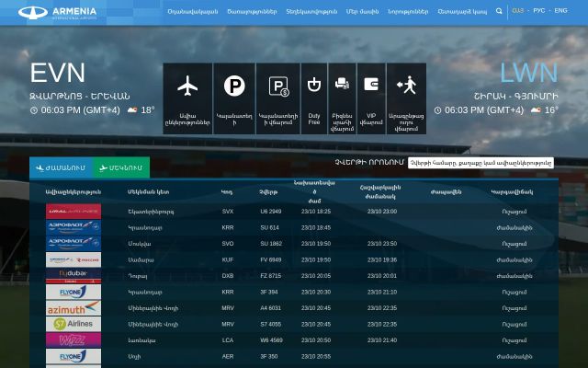Click scheduled time 23/10 20:55

coord(316,356)
